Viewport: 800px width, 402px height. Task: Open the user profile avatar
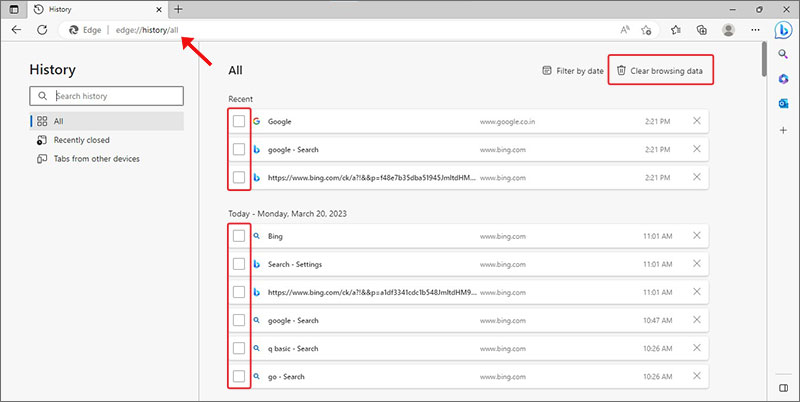(x=728, y=30)
